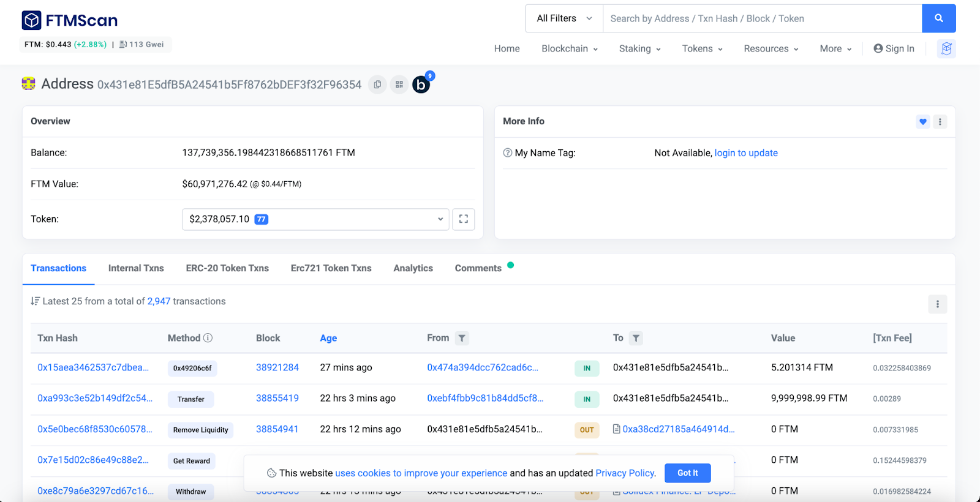Open the Analytics tab

point(413,268)
